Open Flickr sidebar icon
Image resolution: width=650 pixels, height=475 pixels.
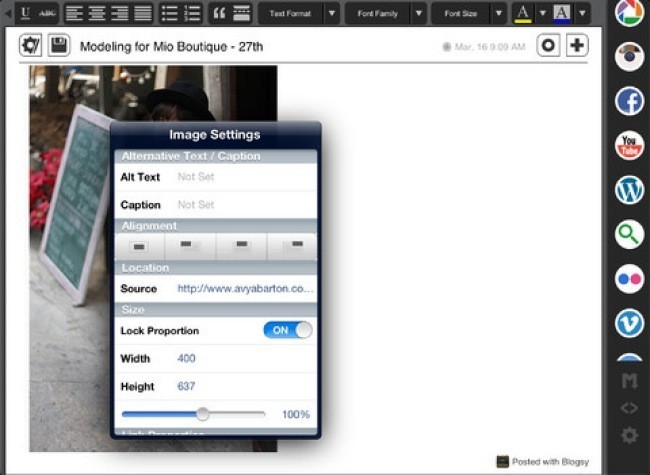(629, 279)
